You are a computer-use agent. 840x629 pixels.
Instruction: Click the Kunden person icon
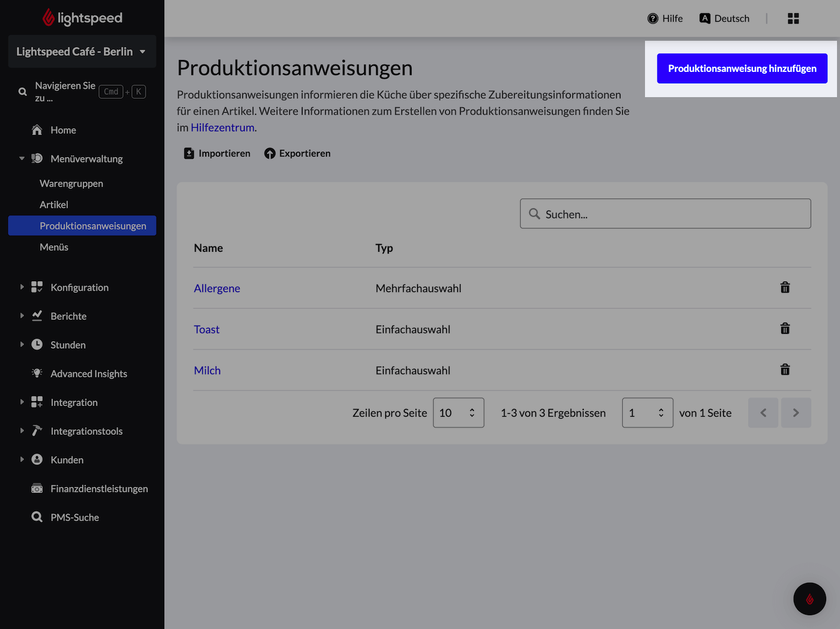pos(37,459)
